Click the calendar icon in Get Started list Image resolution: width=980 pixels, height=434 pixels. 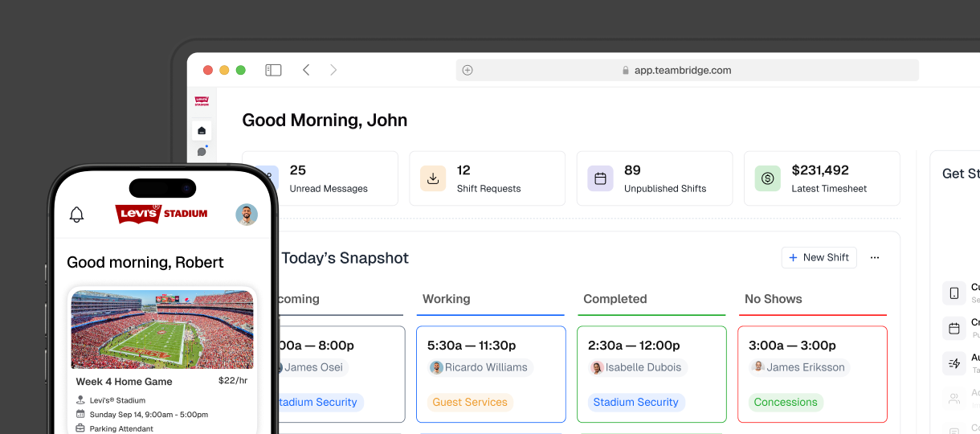(x=954, y=328)
